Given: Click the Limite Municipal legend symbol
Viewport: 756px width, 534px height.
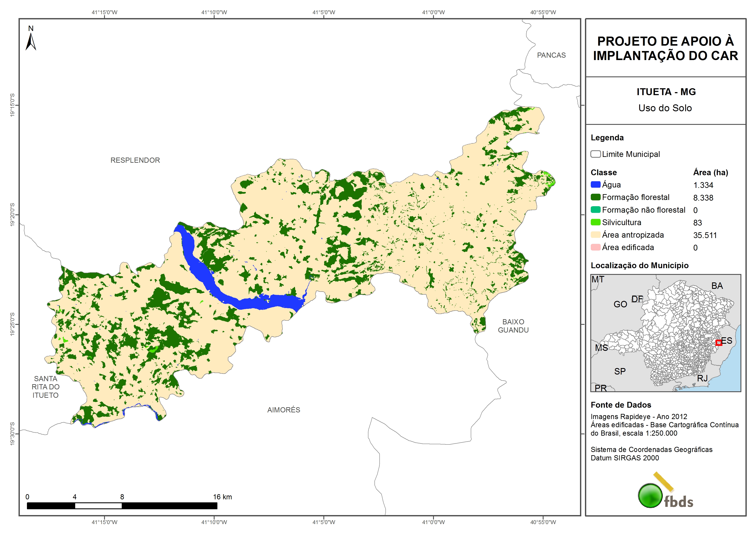Looking at the screenshot, I should point(595,154).
